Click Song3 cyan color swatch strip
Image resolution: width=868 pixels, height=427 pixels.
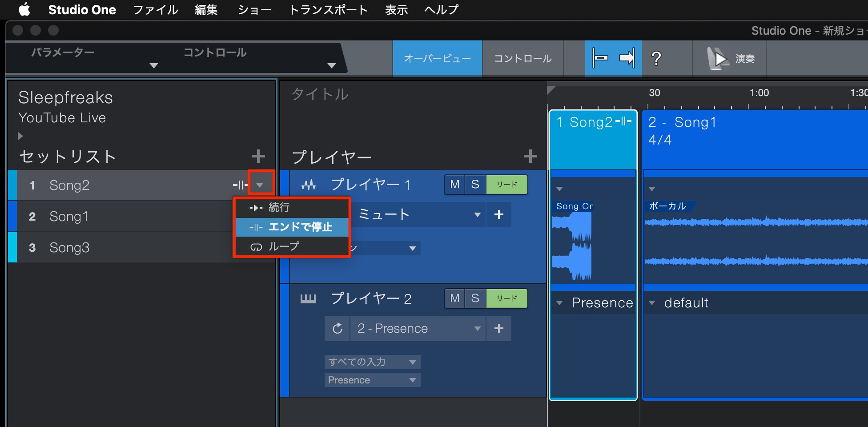tap(12, 248)
